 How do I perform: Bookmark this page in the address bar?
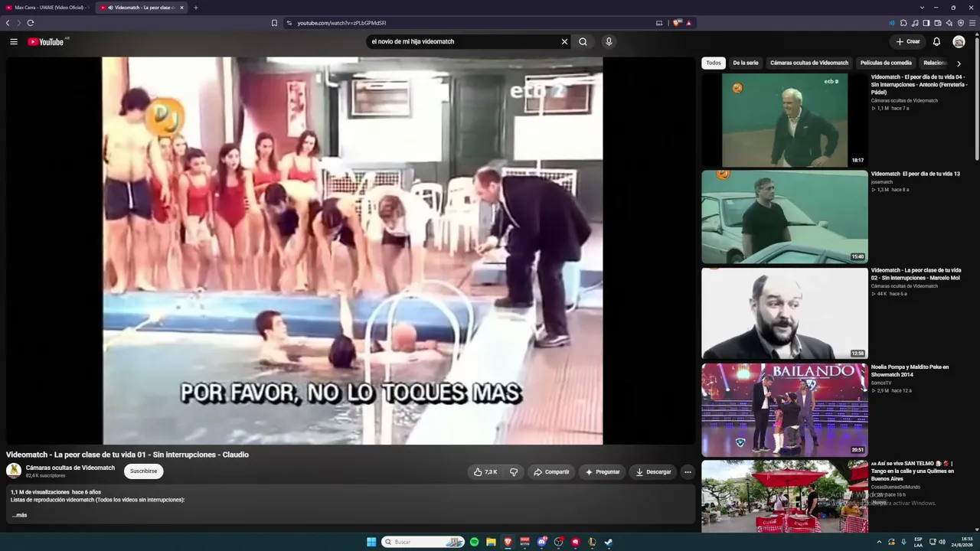(x=274, y=23)
